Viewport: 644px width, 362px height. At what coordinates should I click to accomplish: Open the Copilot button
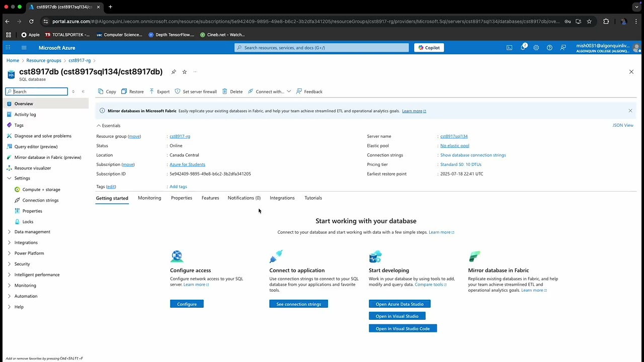click(x=429, y=48)
